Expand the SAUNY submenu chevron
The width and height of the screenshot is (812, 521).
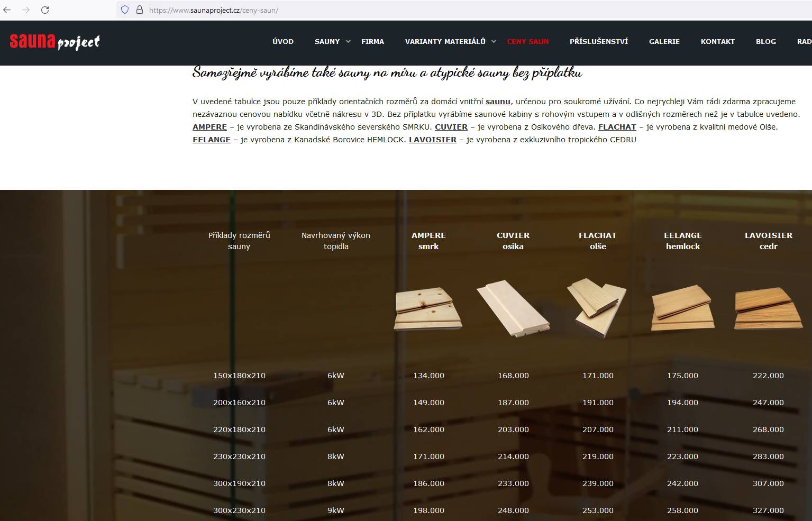348,41
